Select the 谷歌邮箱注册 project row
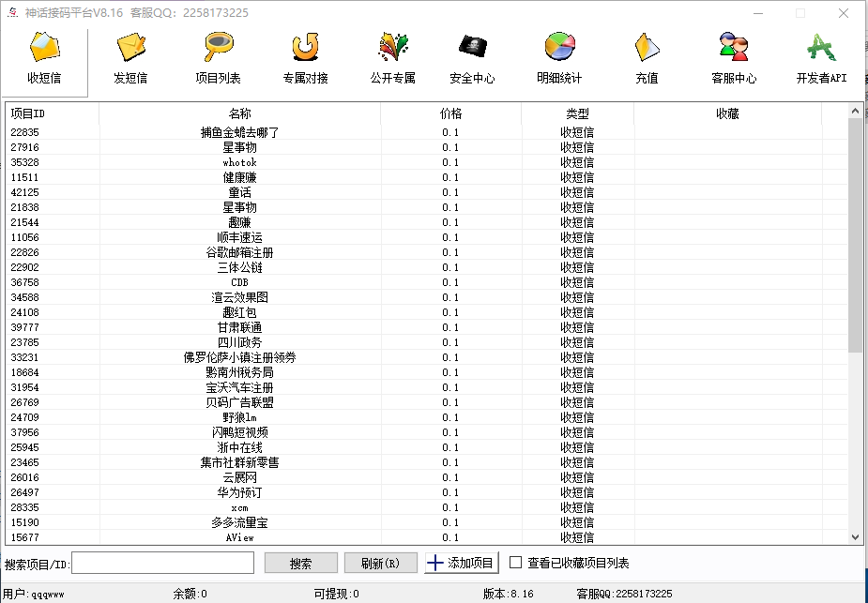The width and height of the screenshot is (868, 603). coord(239,252)
